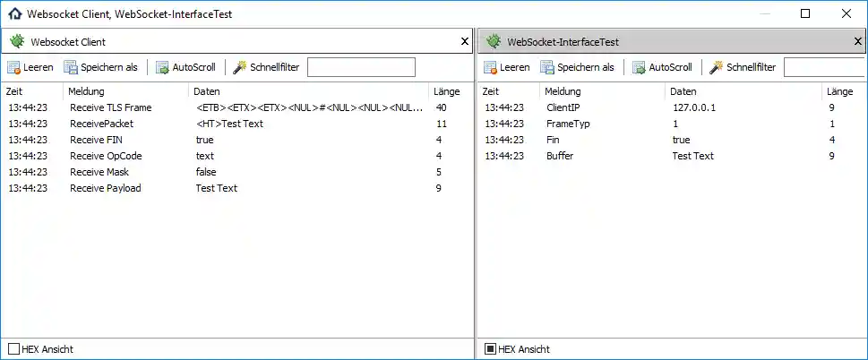Maximize the application window
The image size is (868, 360).
805,13
